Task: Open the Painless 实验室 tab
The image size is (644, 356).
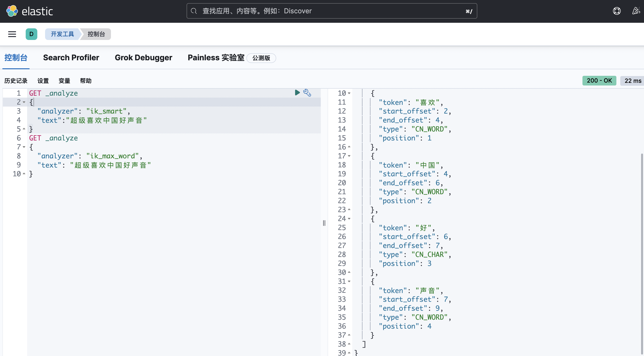Action: 216,58
